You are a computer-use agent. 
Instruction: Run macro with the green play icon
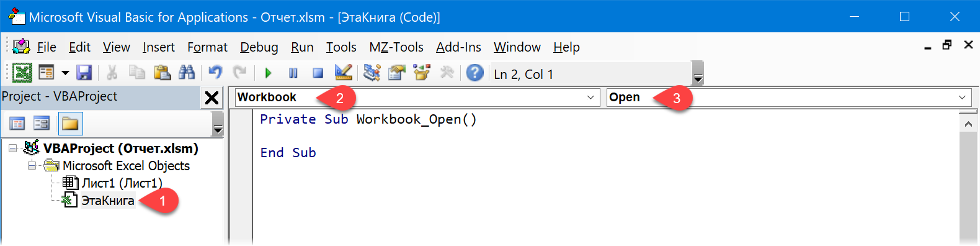tap(268, 73)
